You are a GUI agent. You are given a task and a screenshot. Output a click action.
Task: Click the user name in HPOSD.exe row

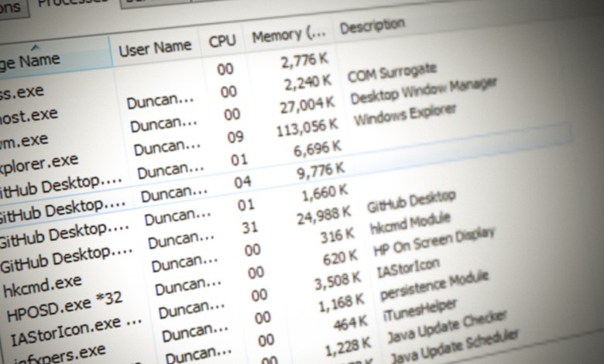tap(188, 288)
